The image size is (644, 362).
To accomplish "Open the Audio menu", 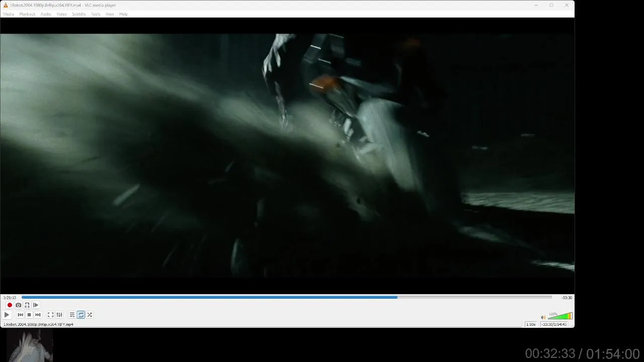I will tap(46, 14).
